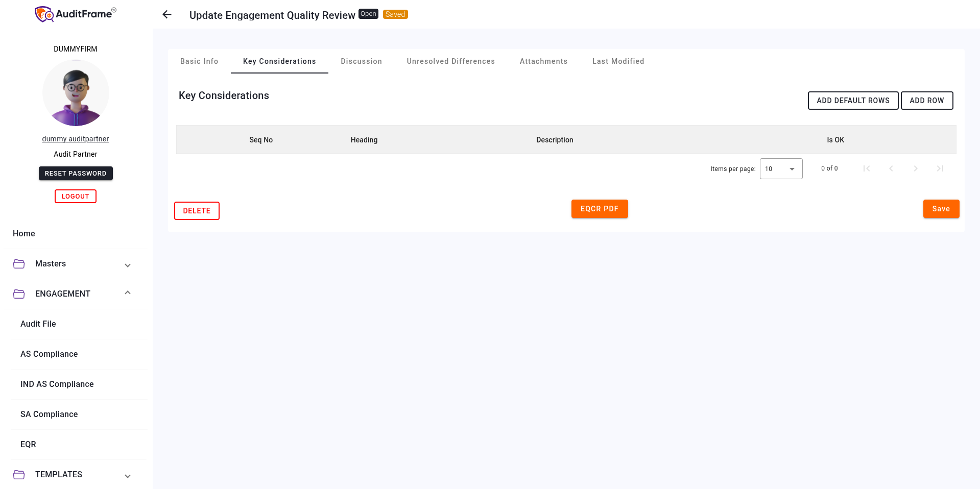Click the ENGAGEMENT folder icon
Viewport: 980px width, 489px height.
pyautogui.click(x=19, y=294)
